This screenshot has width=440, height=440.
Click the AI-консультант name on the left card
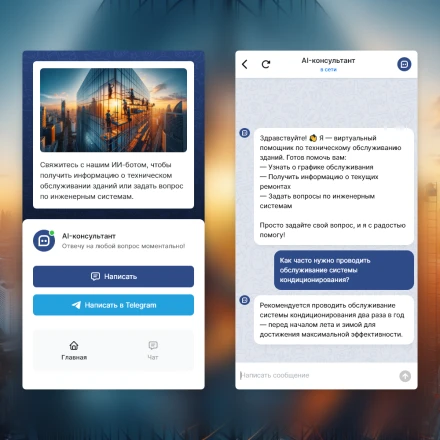tap(89, 236)
